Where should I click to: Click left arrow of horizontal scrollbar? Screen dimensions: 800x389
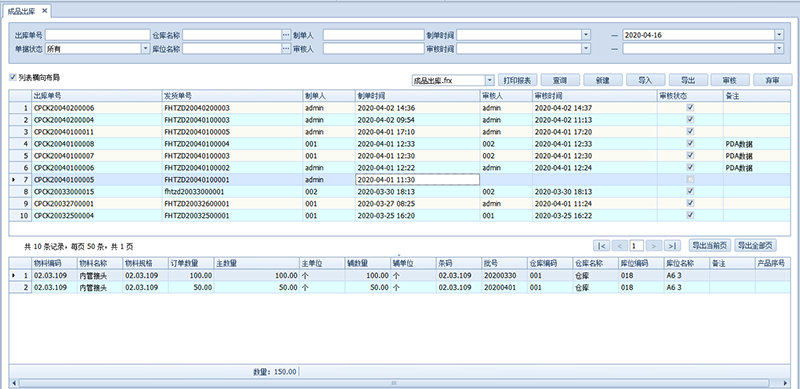14,383
